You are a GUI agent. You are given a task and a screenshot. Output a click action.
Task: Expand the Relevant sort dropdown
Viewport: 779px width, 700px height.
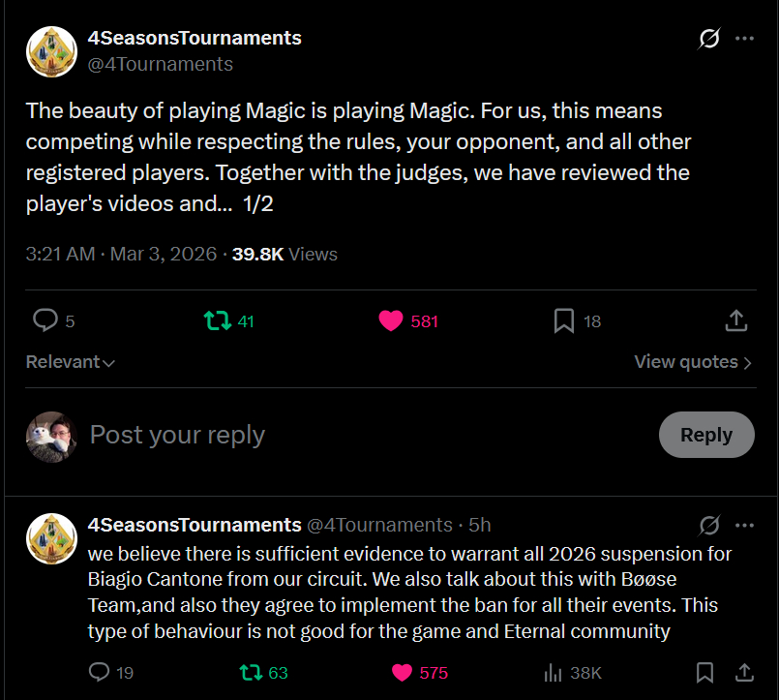point(71,362)
